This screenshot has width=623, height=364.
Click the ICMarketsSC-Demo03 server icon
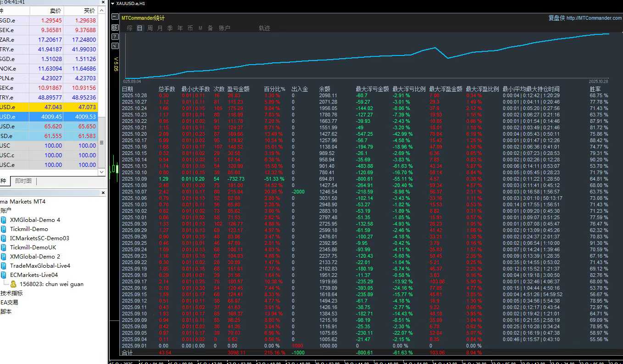4,238
